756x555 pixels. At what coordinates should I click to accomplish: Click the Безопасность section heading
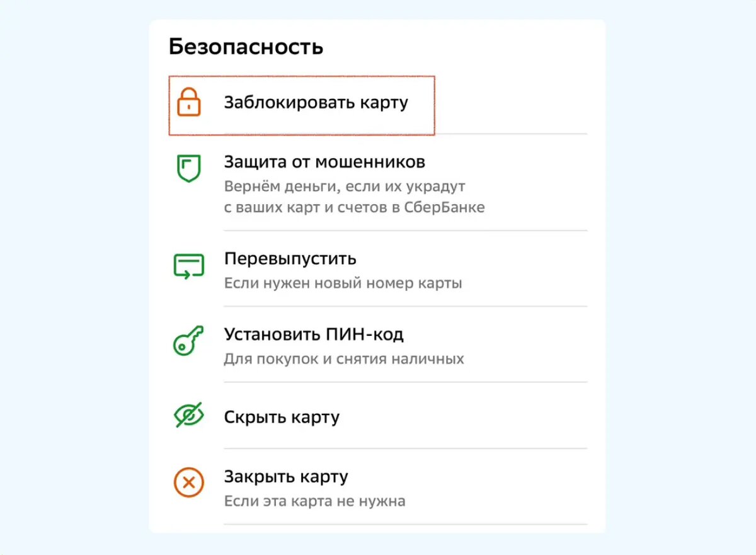coord(246,46)
